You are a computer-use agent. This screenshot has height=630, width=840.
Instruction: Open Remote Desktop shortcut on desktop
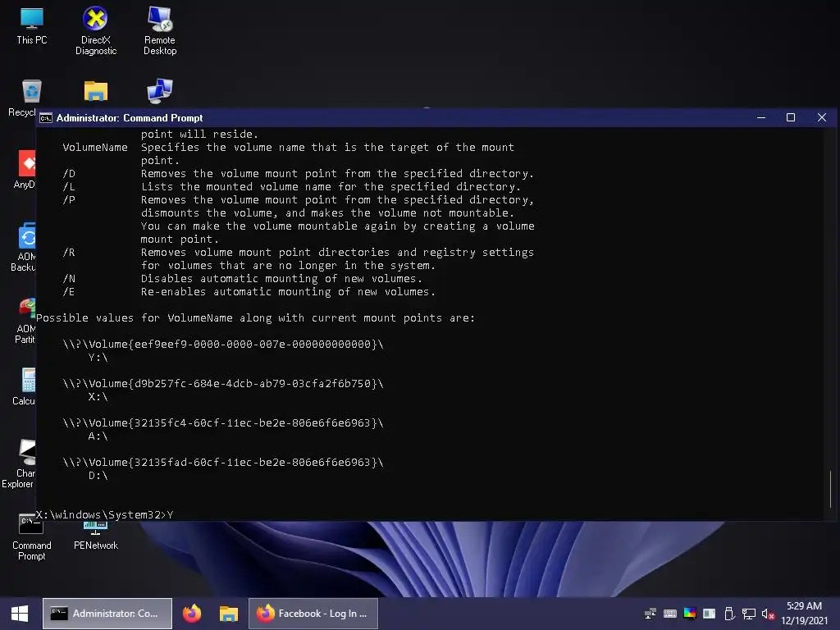coord(160,30)
